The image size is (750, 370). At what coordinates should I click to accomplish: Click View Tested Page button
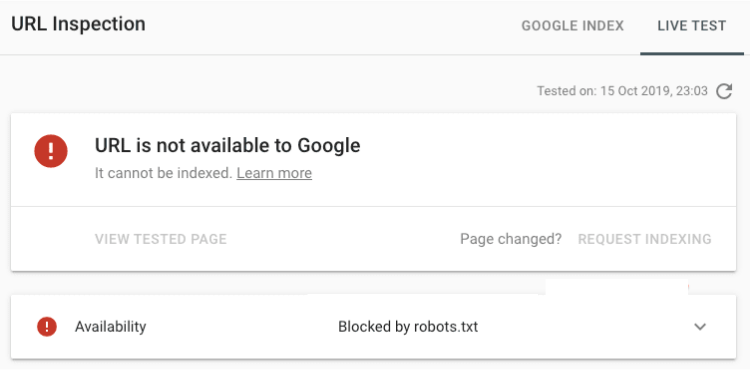[161, 239]
